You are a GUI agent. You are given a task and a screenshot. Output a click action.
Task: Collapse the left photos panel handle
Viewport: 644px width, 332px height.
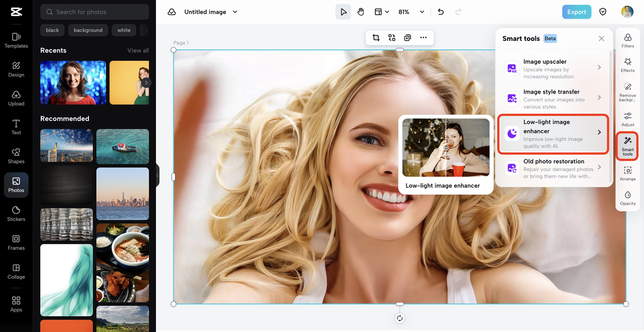pyautogui.click(x=157, y=175)
